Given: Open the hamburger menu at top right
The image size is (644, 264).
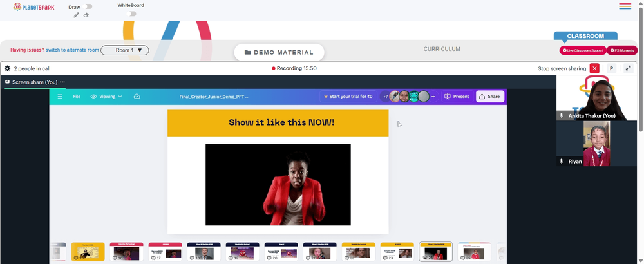Looking at the screenshot, I should pos(625,6).
